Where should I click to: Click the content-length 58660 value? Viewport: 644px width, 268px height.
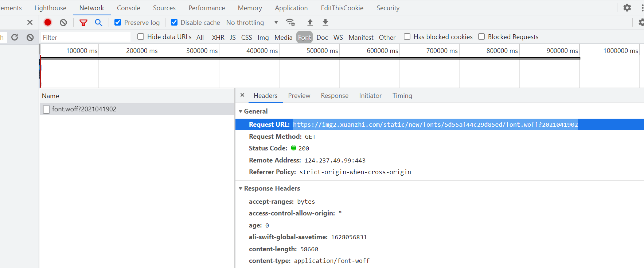(309, 249)
